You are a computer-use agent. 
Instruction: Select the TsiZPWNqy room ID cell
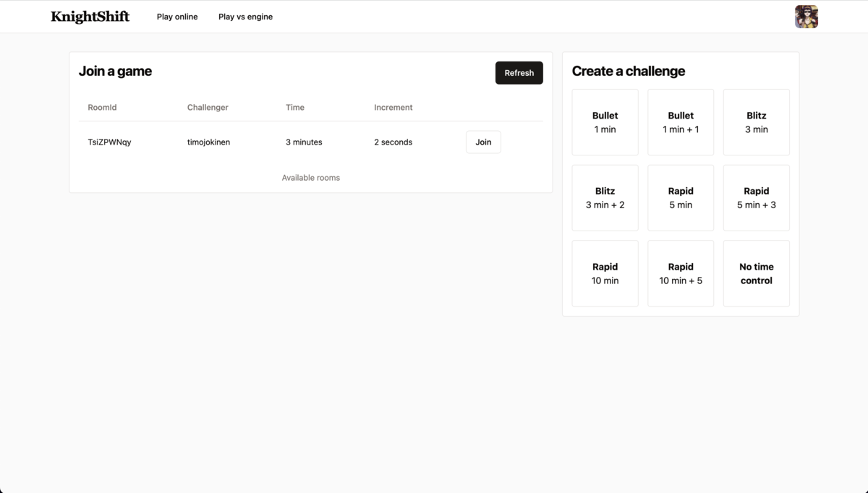click(109, 142)
